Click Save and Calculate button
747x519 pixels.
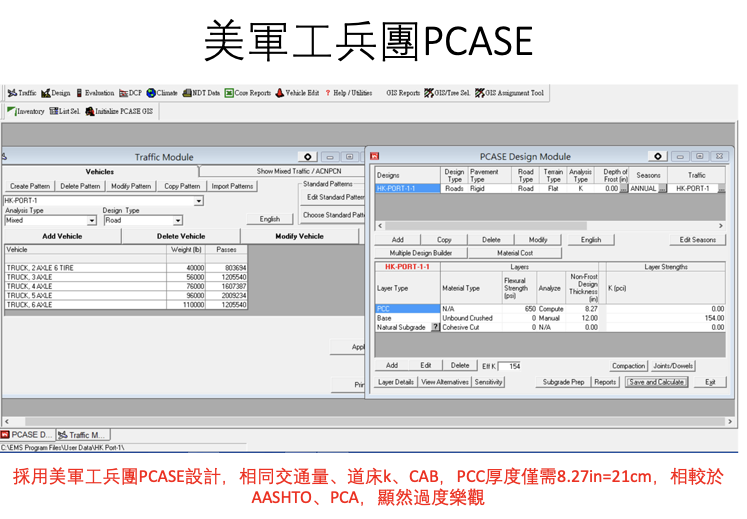pos(656,382)
